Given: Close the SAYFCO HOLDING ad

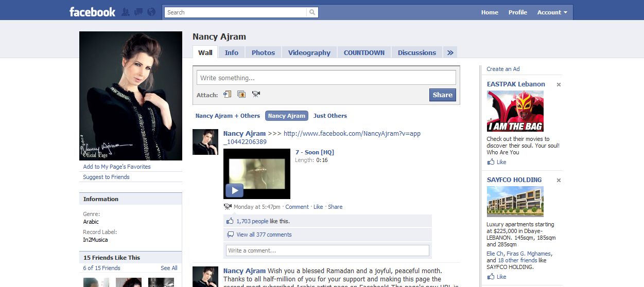Looking at the screenshot, I should [x=559, y=181].
